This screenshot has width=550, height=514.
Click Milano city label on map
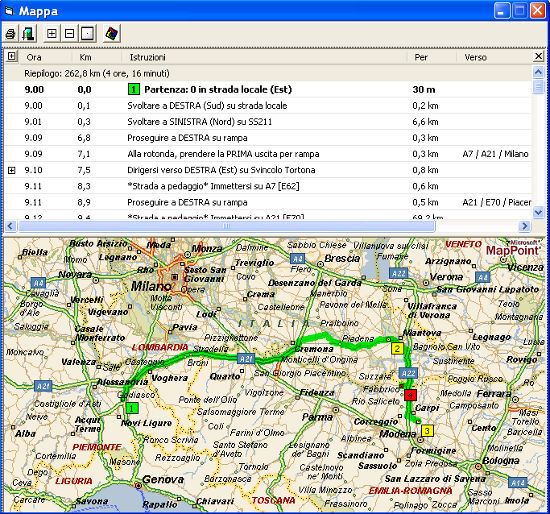(151, 287)
